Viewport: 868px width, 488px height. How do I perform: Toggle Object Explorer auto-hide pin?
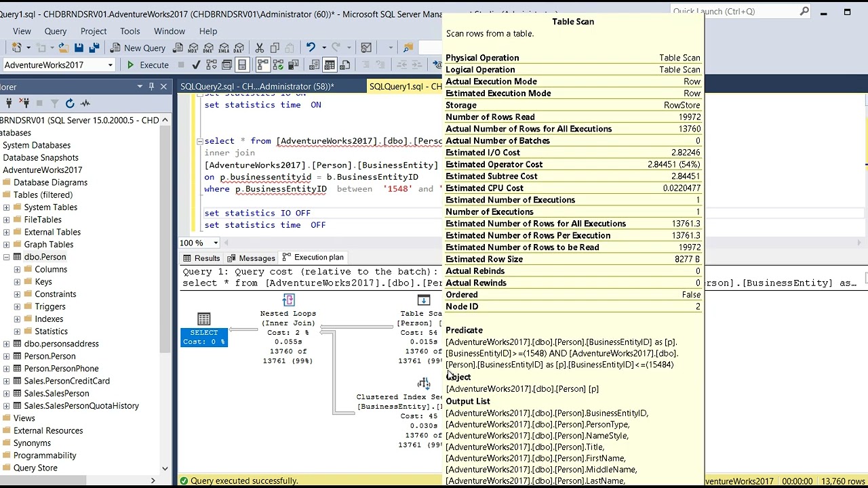151,87
